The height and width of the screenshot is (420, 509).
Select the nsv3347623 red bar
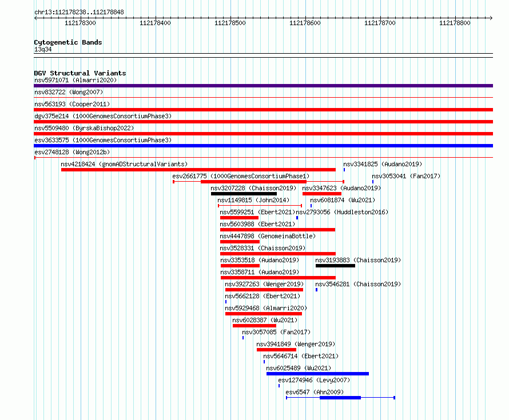coord(322,194)
